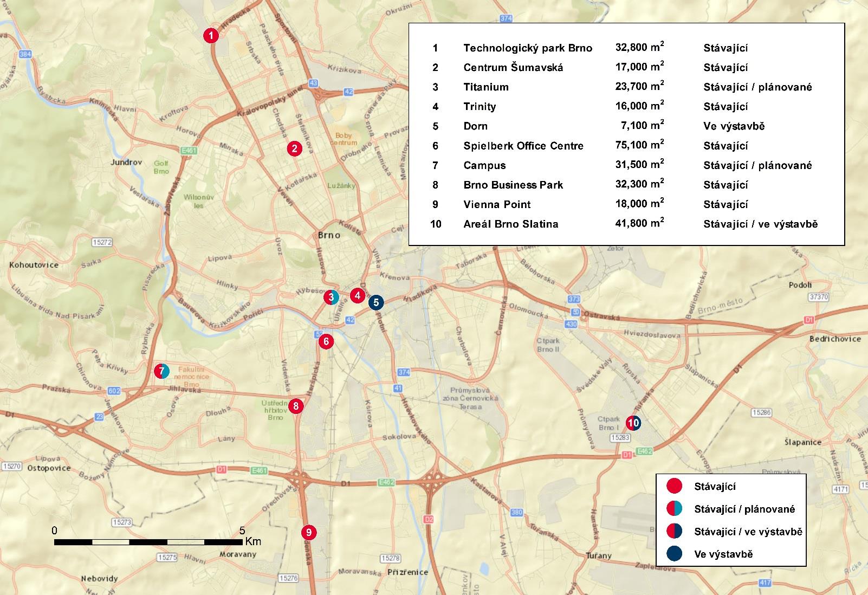This screenshot has height=595, width=868.
Task: Click map marker 1 for Technologický park Brno
Action: coord(211,35)
